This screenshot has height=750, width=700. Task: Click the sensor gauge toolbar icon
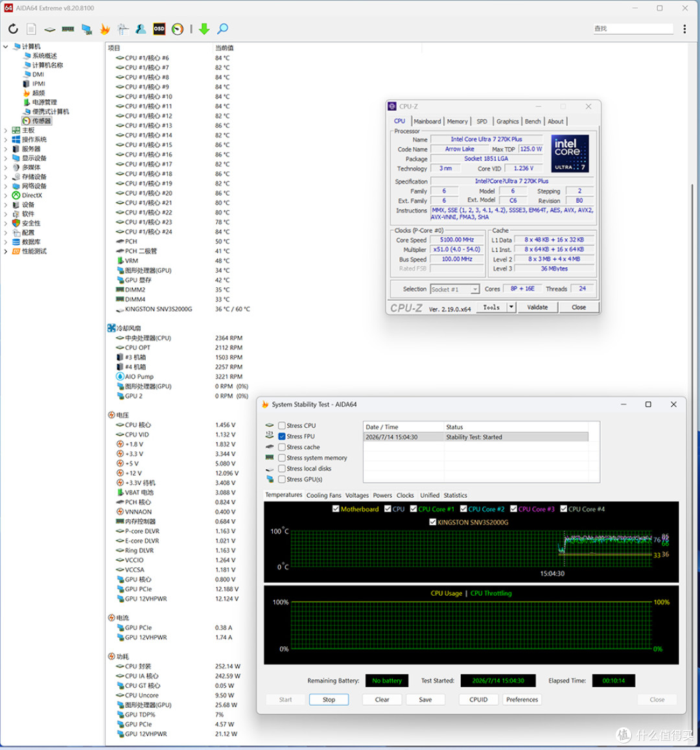click(x=178, y=29)
